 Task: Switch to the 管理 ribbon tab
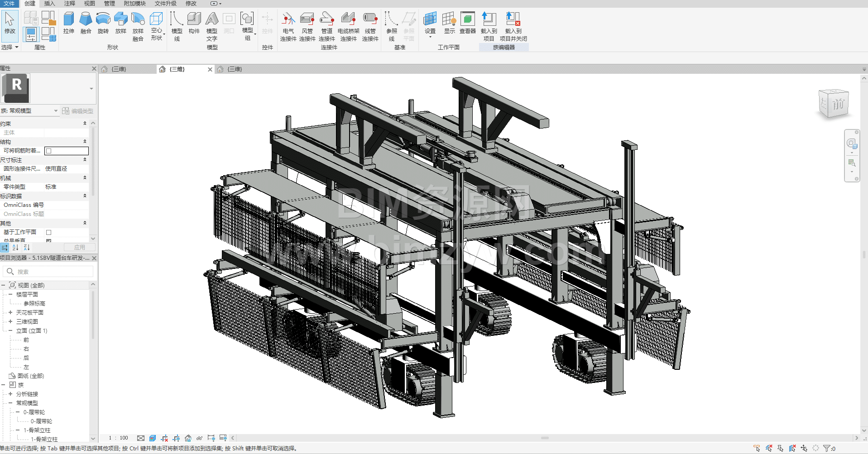(109, 4)
